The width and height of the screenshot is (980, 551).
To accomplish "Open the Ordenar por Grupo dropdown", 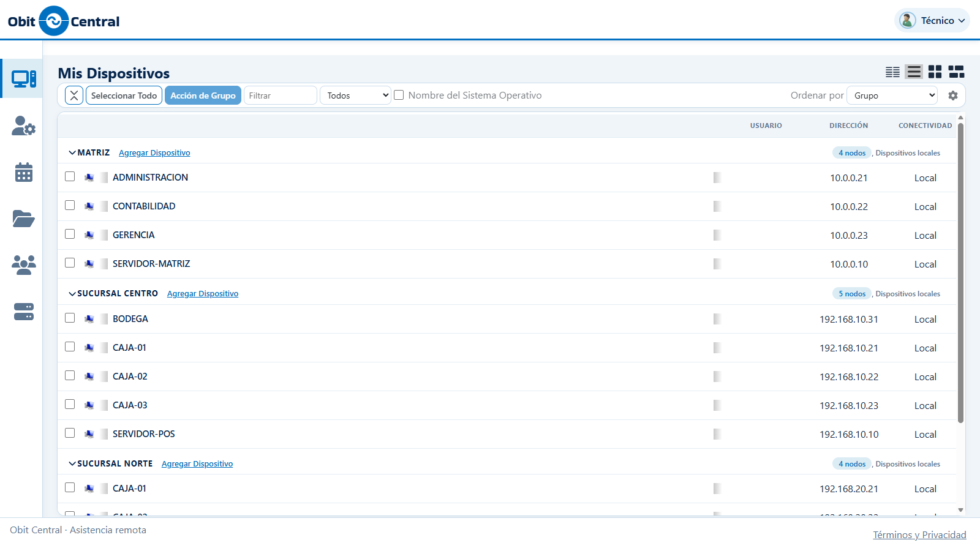I will [892, 96].
